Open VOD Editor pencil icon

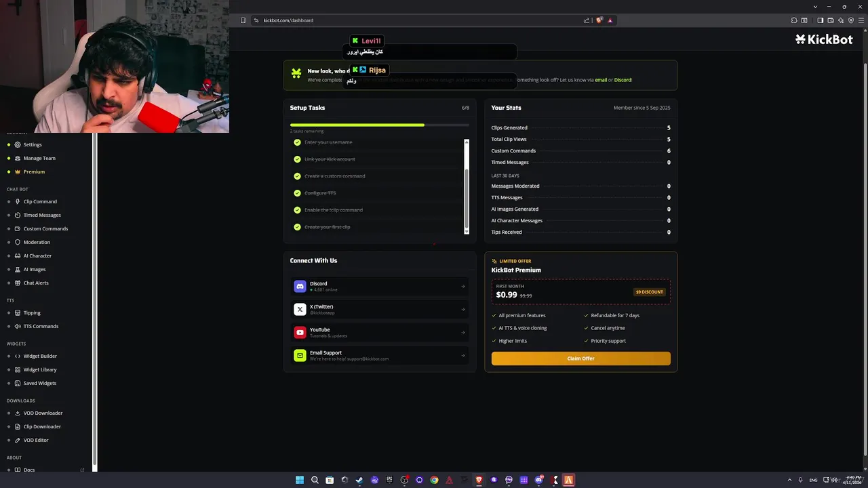click(18, 440)
